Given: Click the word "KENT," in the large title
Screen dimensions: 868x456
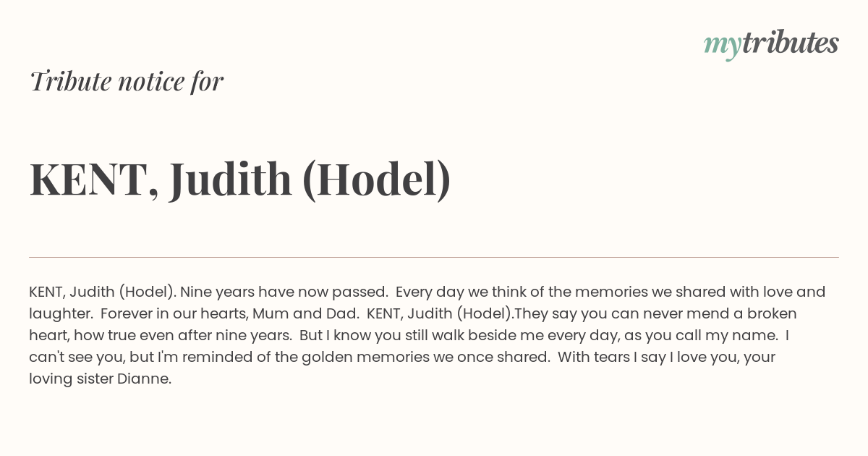Looking at the screenshot, I should [x=94, y=180].
